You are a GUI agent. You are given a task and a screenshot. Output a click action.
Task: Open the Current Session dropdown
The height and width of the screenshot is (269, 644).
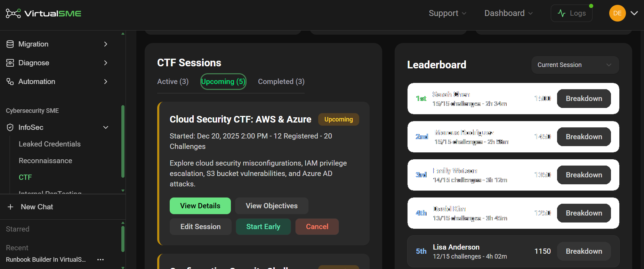[575, 65]
